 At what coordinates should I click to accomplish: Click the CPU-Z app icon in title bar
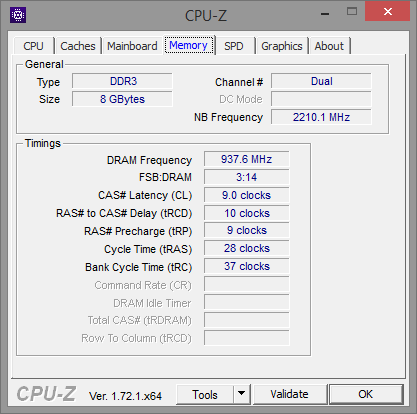pos(18,15)
